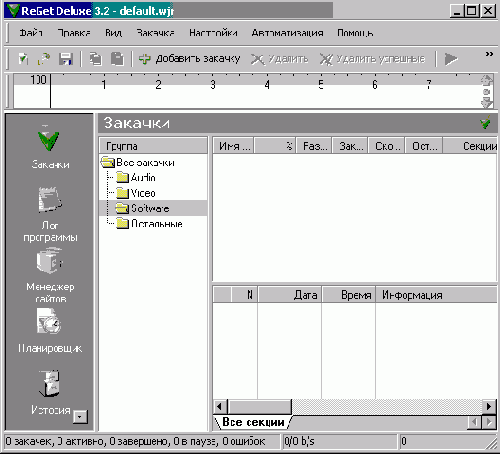This screenshot has height=454, width=500.
Task: Click the up arrow beside the speed graph
Action: coord(487,80)
